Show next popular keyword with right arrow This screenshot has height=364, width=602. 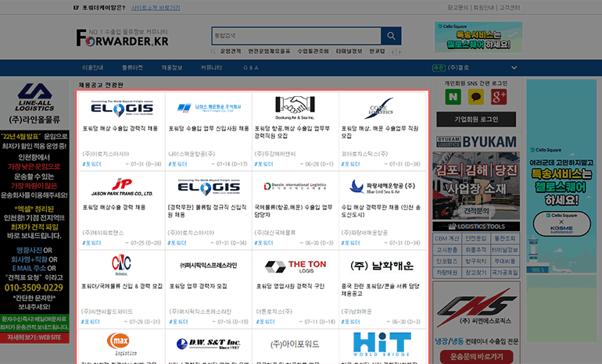pos(400,52)
